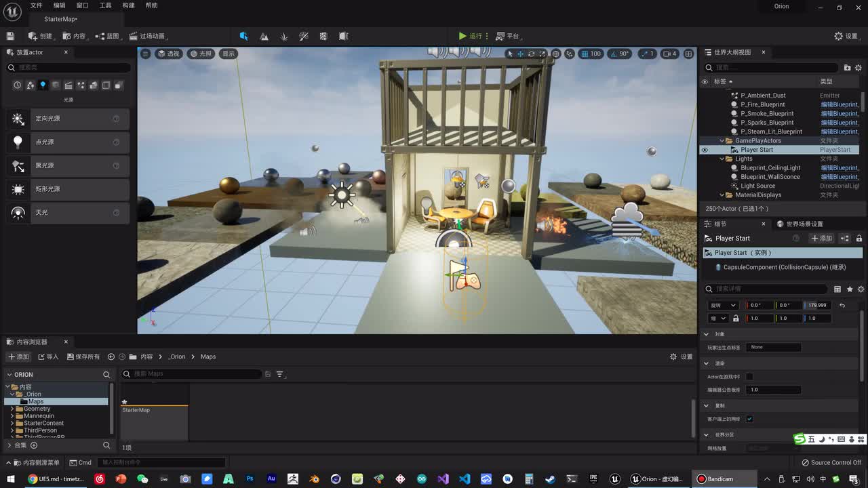The image size is (868, 488).
Task: Click the Source Control Off button
Action: pos(831,463)
